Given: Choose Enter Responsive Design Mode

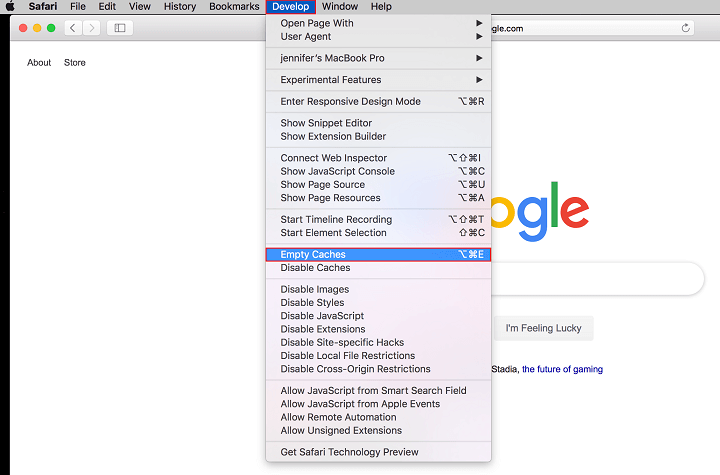Looking at the screenshot, I should click(378, 101).
